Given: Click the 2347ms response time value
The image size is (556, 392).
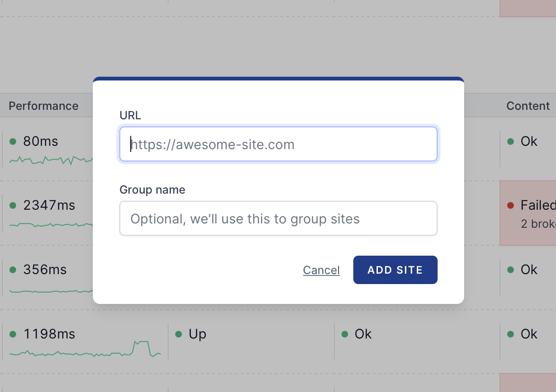Looking at the screenshot, I should 49,205.
